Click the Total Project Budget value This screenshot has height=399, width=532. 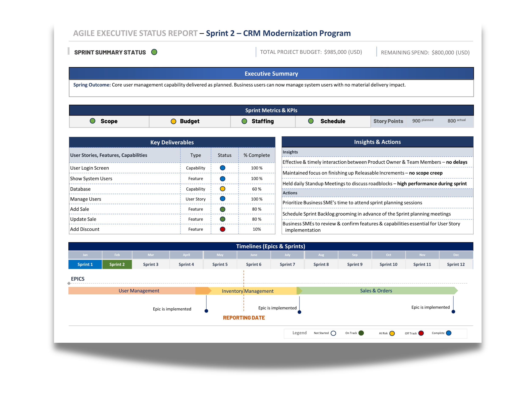click(x=343, y=52)
